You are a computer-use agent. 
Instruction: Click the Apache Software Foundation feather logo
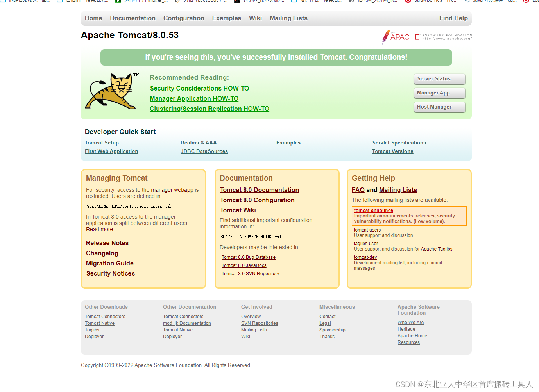(x=427, y=37)
